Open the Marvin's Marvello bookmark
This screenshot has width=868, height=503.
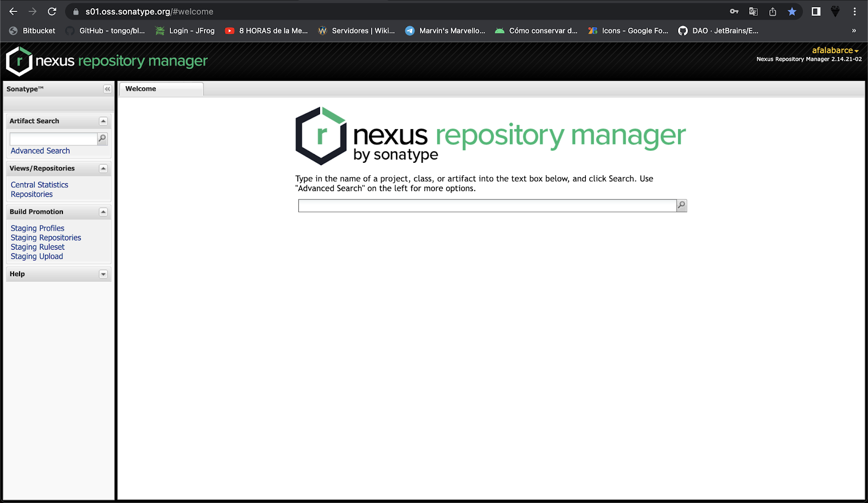click(445, 31)
